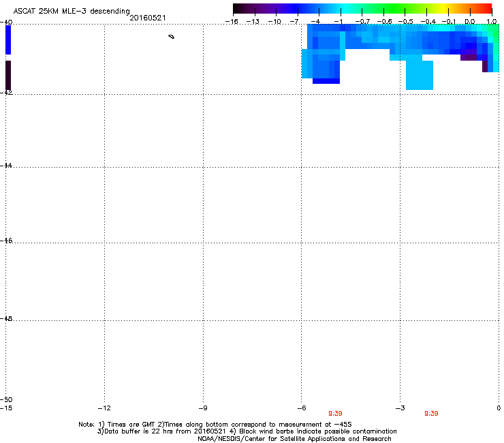Click the -13 label on the color scale

(x=253, y=22)
